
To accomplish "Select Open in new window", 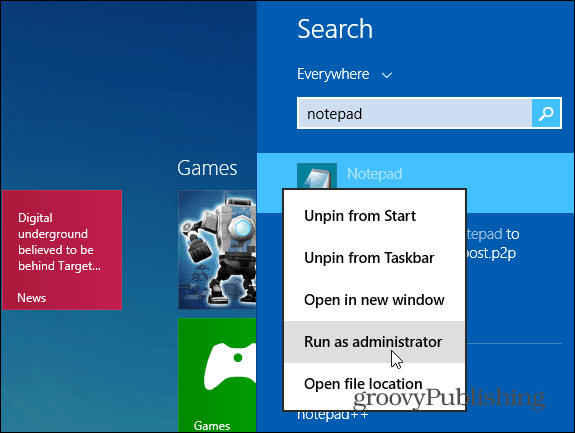I will 374,300.
